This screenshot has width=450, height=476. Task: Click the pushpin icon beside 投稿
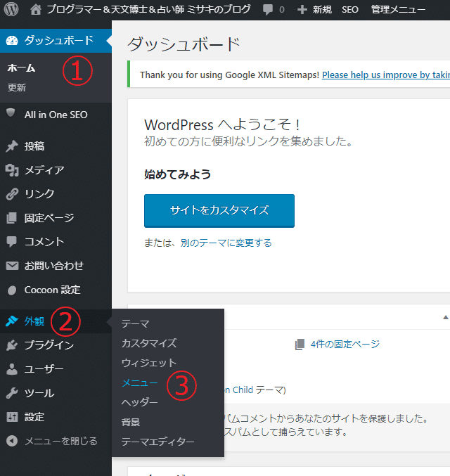[x=12, y=146]
